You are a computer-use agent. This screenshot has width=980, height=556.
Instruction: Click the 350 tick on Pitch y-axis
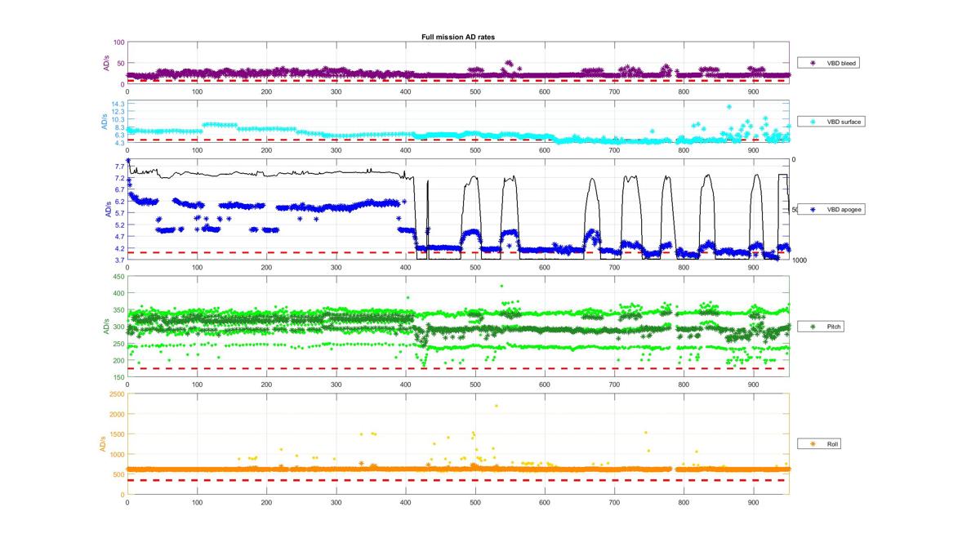(x=119, y=310)
